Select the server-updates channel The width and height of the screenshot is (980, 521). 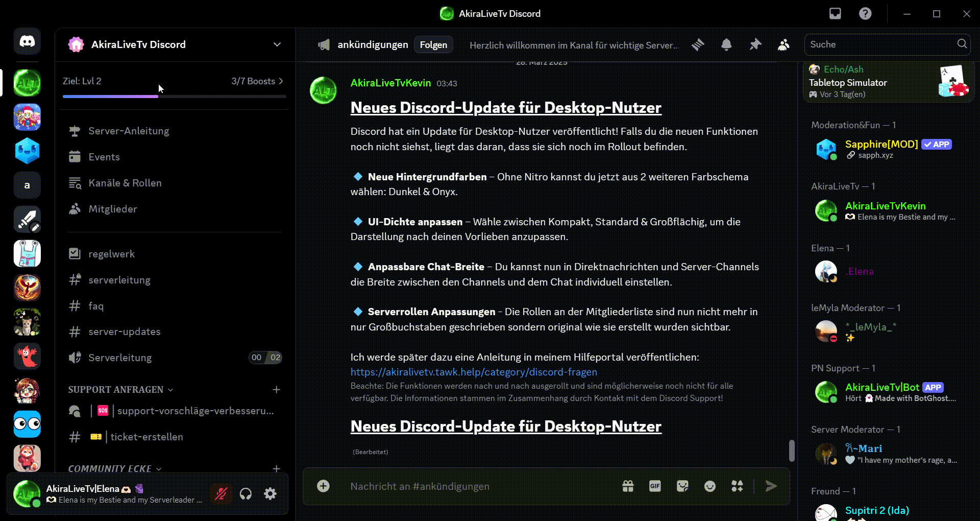pyautogui.click(x=124, y=331)
